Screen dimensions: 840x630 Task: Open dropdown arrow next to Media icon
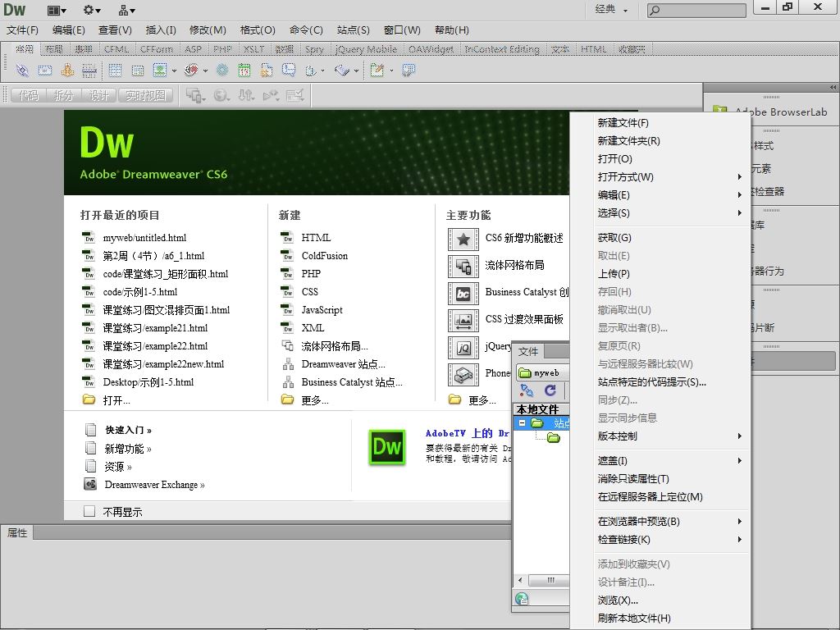[x=205, y=71]
